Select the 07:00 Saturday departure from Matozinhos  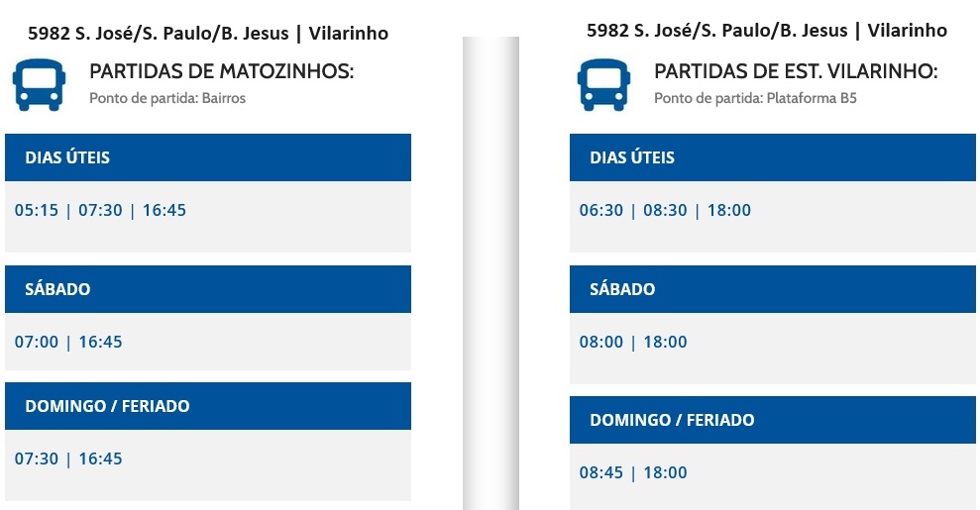tap(37, 342)
